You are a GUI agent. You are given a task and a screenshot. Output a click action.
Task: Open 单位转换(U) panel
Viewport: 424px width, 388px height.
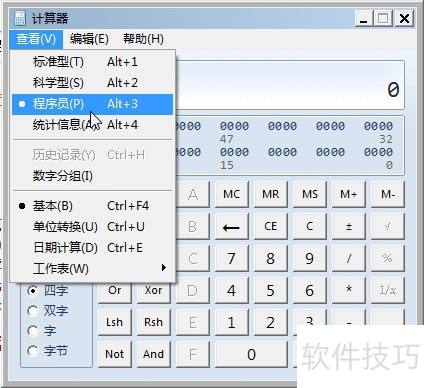click(92, 227)
